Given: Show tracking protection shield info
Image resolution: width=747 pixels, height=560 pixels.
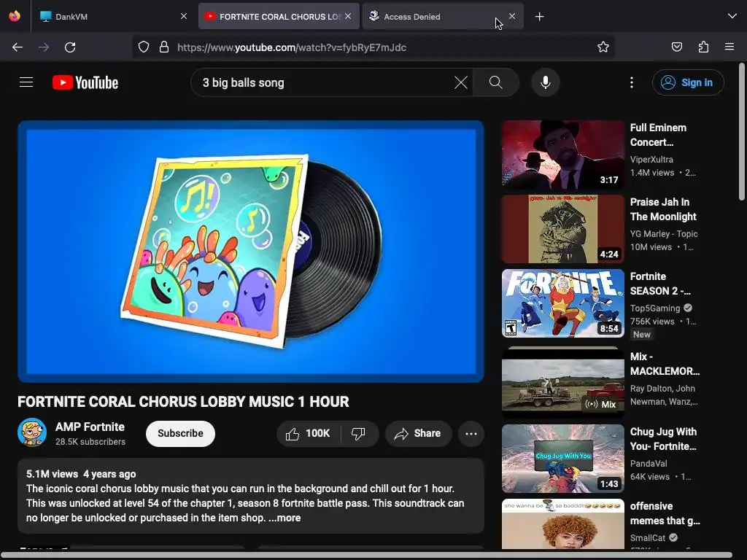Looking at the screenshot, I should [144, 47].
